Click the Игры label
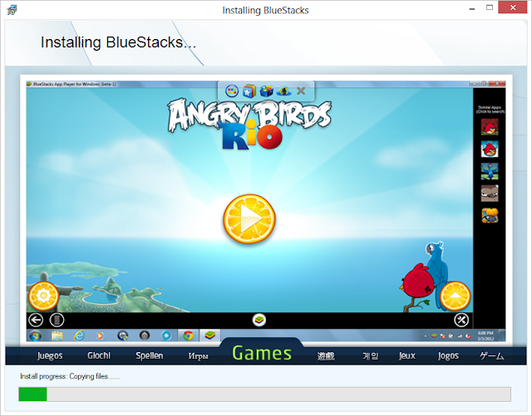The width and height of the screenshot is (532, 416). click(199, 356)
